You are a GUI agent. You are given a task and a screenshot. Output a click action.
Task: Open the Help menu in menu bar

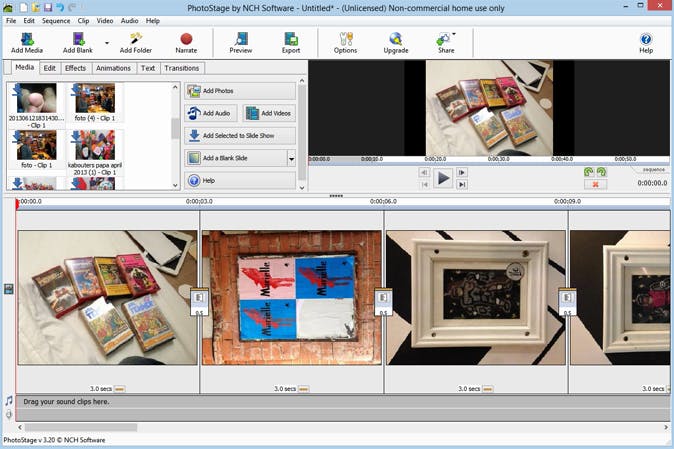click(x=153, y=21)
